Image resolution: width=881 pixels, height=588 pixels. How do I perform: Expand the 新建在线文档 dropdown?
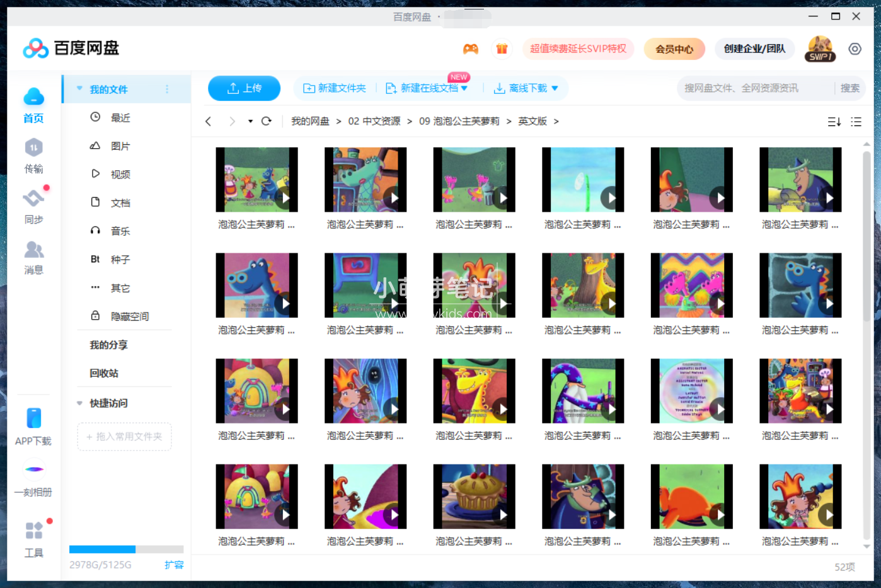click(464, 88)
